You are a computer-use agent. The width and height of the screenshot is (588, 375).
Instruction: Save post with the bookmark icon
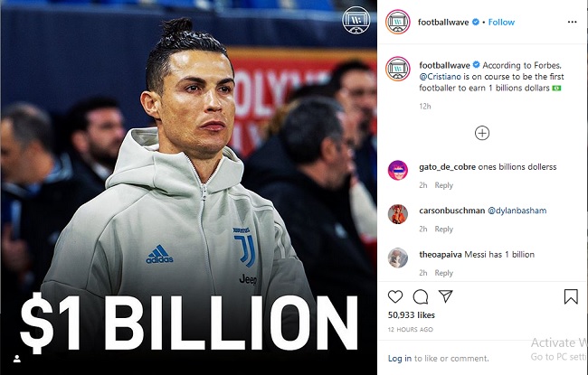click(571, 296)
